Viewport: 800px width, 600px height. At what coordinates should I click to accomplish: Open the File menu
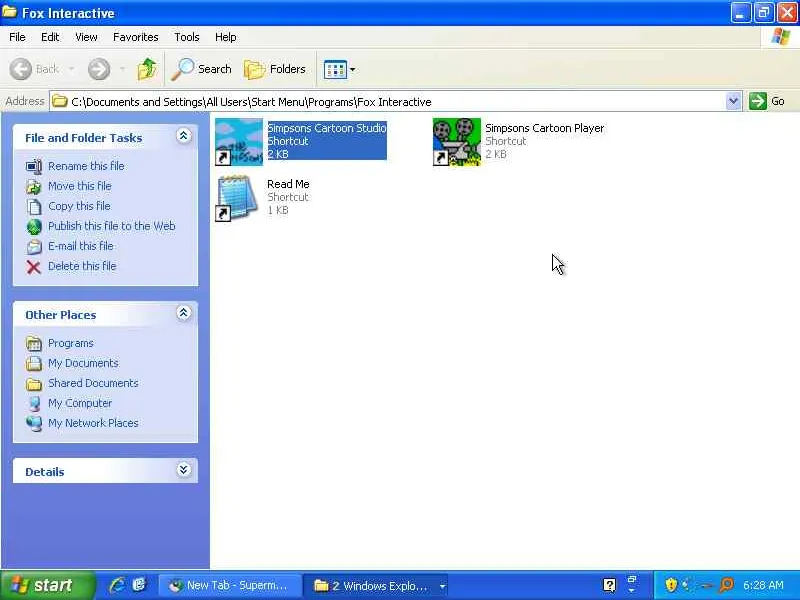17,37
